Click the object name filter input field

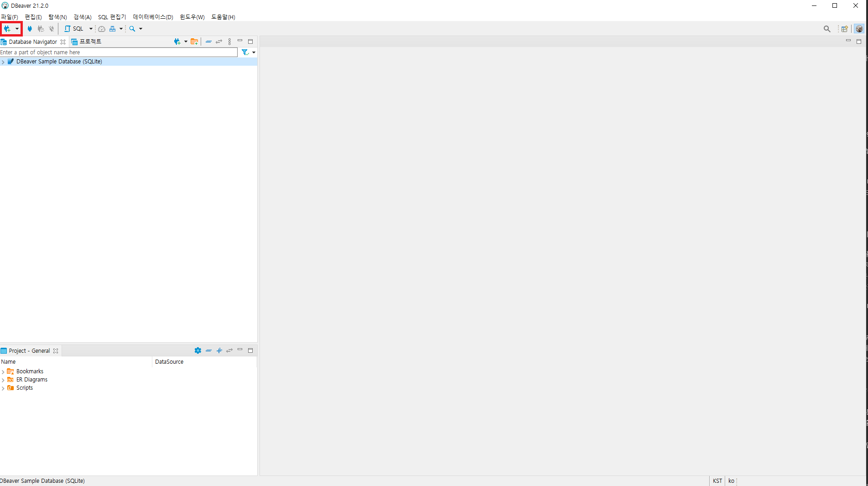coord(119,52)
